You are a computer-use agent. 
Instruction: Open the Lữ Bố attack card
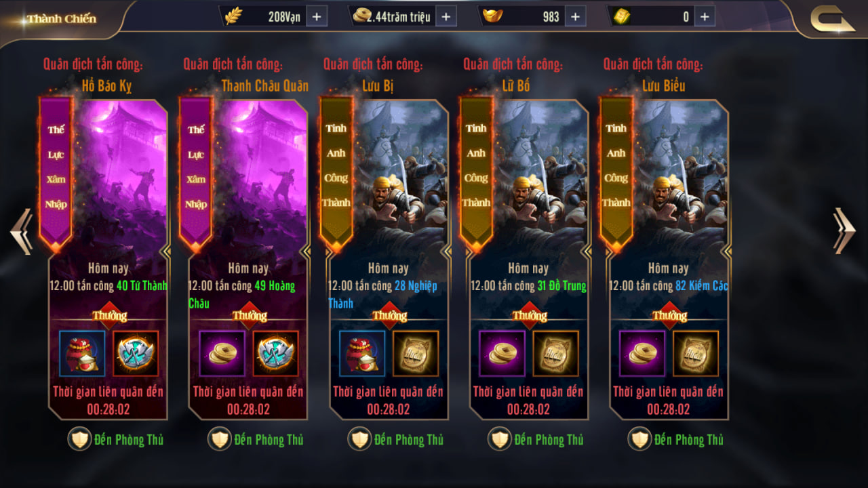[x=529, y=259]
